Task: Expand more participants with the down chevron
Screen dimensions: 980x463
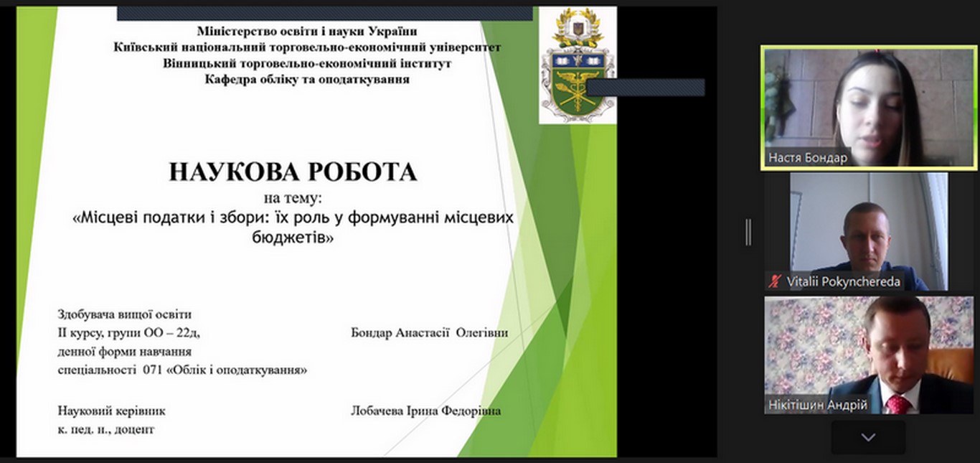Action: (868, 436)
